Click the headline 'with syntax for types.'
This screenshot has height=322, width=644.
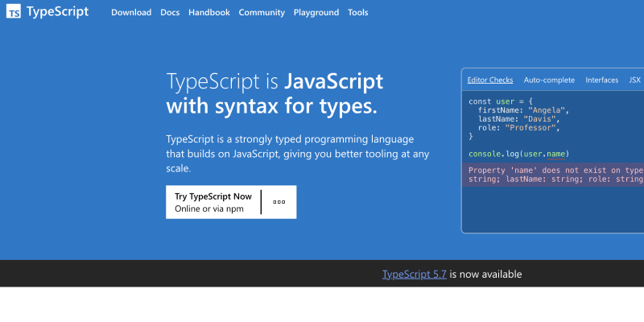click(x=271, y=107)
